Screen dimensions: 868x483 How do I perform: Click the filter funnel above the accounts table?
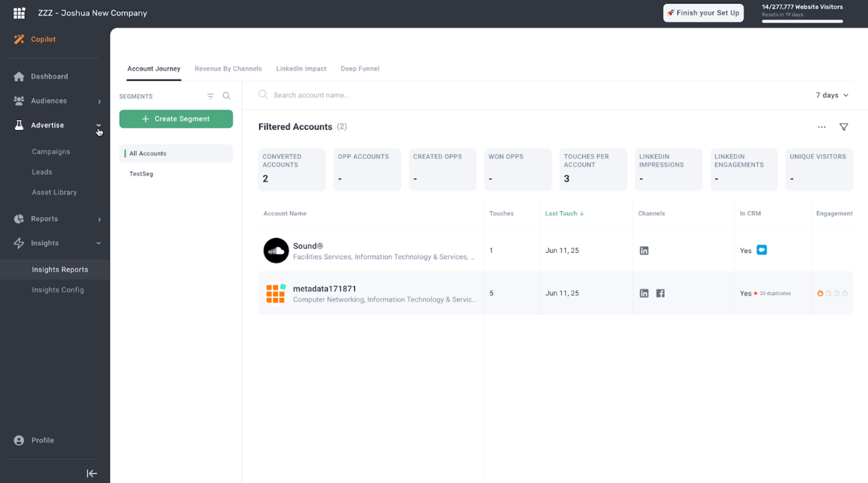pos(844,127)
